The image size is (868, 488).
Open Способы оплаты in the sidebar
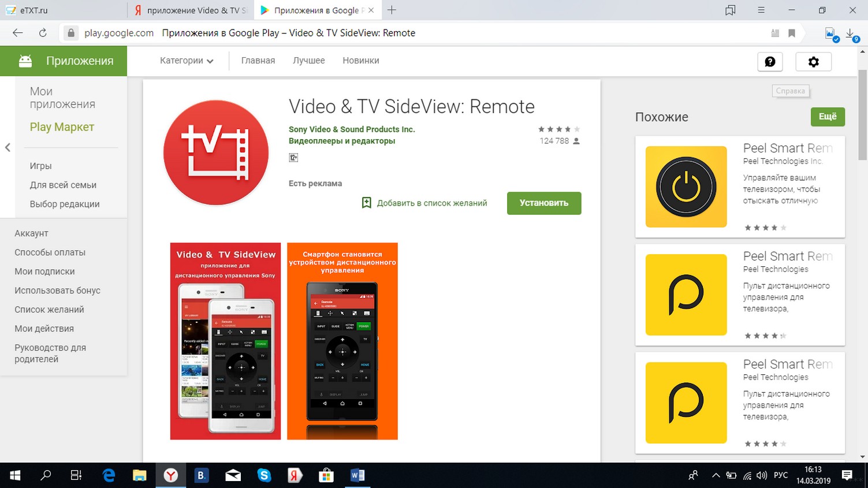point(50,252)
